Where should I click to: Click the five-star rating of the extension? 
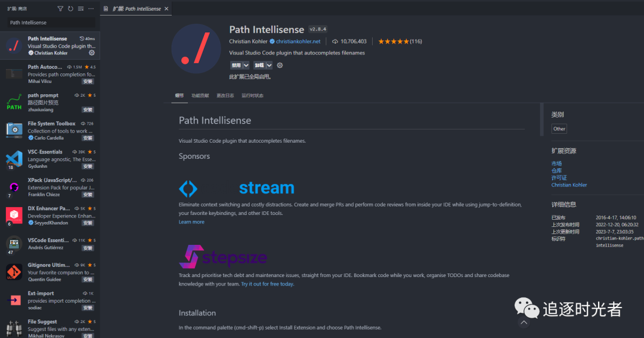click(x=394, y=41)
